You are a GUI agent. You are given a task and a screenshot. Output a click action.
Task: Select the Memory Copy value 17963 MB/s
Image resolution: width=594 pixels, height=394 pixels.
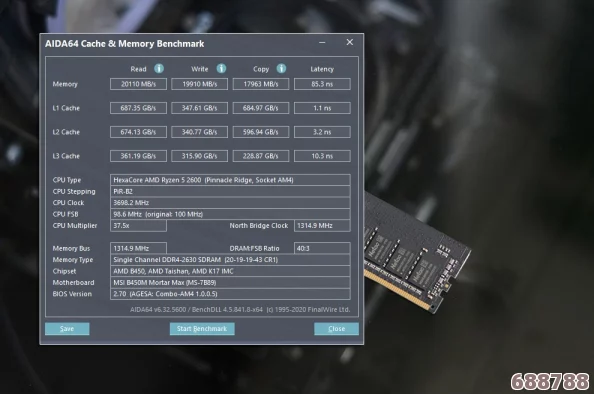[x=261, y=84]
